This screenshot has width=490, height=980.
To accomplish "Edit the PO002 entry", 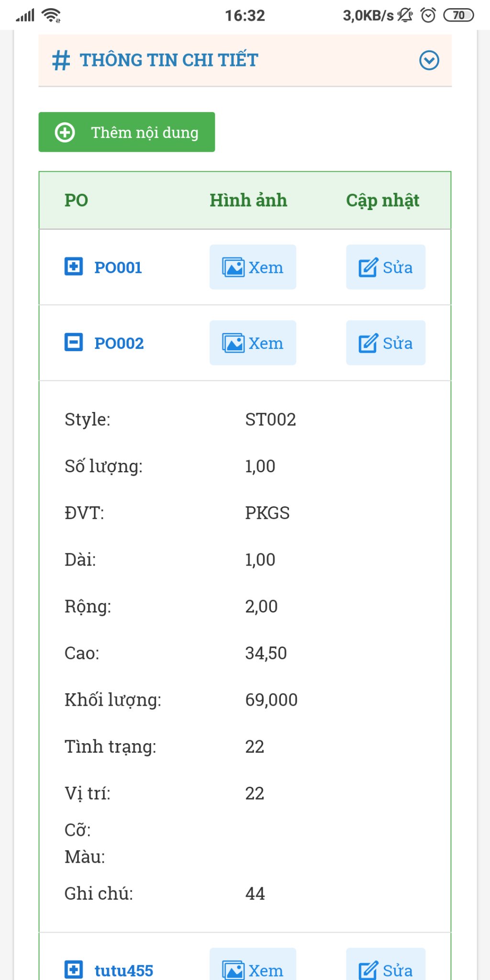I will coord(386,343).
